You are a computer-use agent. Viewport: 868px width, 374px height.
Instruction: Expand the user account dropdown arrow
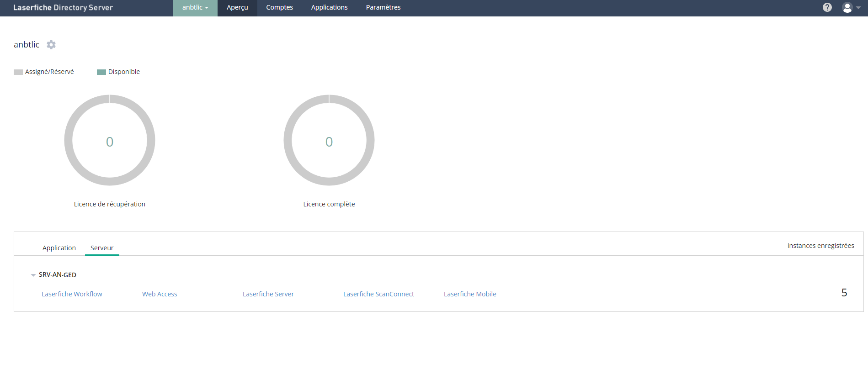[858, 8]
